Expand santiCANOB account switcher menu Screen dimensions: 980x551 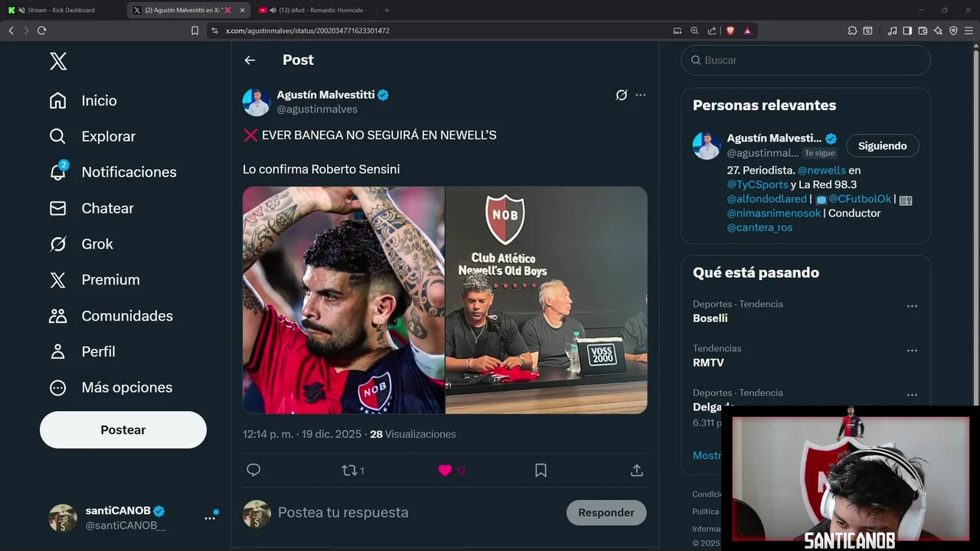click(210, 518)
